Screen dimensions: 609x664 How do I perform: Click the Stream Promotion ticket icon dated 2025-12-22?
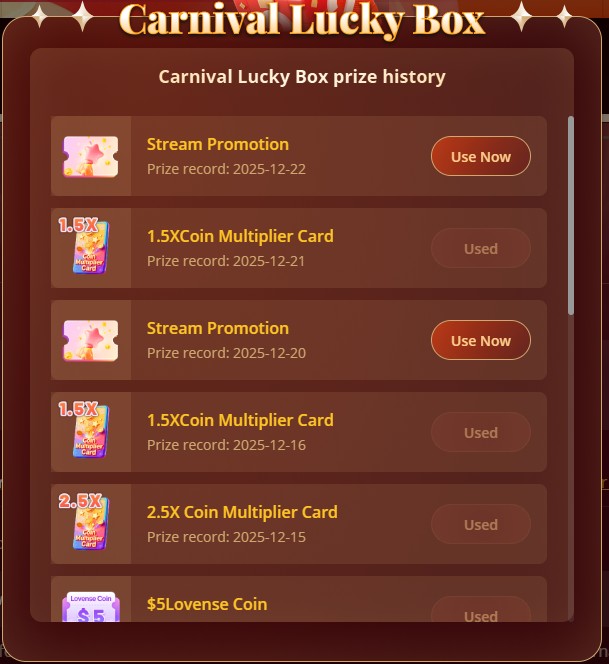click(x=91, y=156)
